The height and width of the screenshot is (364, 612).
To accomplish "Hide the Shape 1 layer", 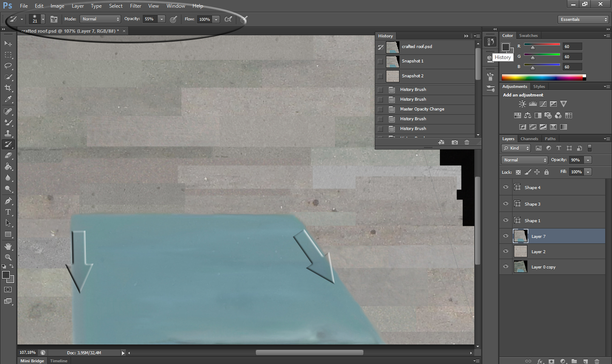I will 506,220.
